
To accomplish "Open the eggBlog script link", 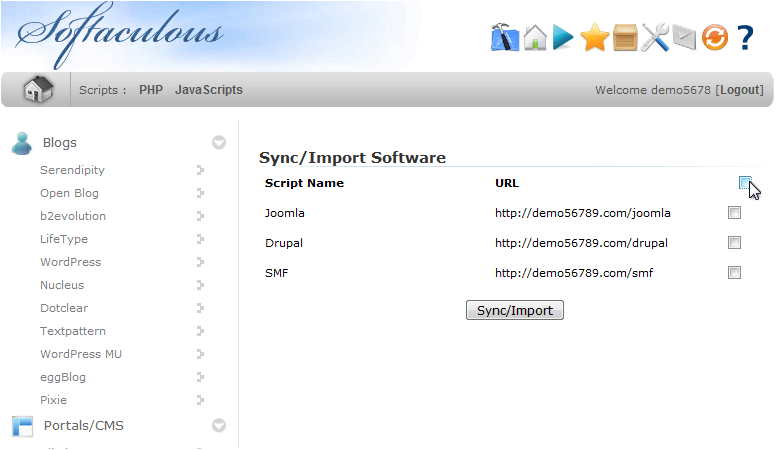I will pos(63,377).
